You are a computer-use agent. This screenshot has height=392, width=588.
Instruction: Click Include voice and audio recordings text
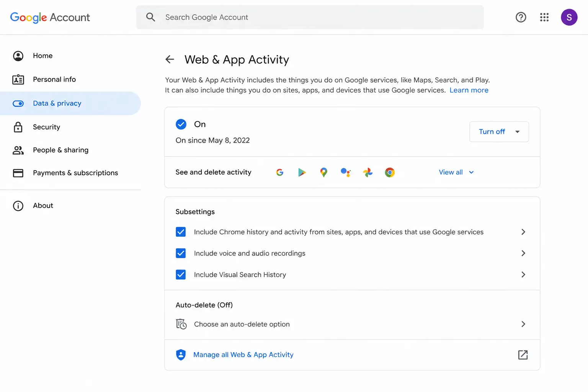pos(250,253)
